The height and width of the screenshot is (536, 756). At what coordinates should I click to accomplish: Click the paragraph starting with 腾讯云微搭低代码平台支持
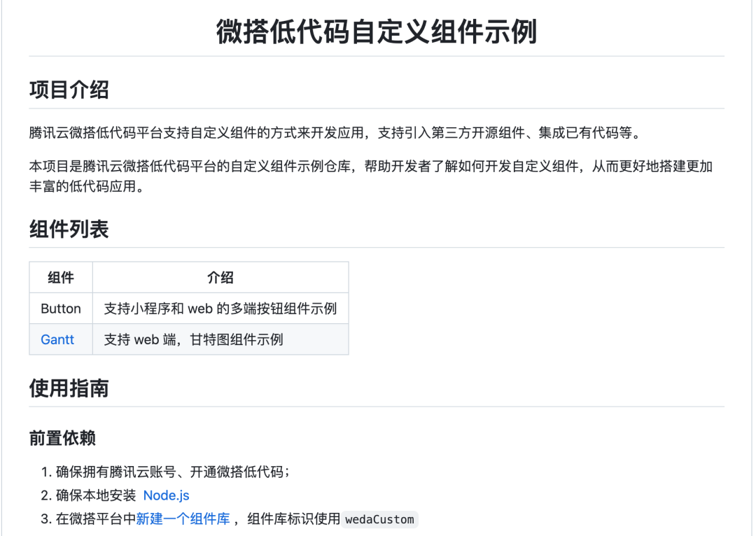pyautogui.click(x=335, y=132)
